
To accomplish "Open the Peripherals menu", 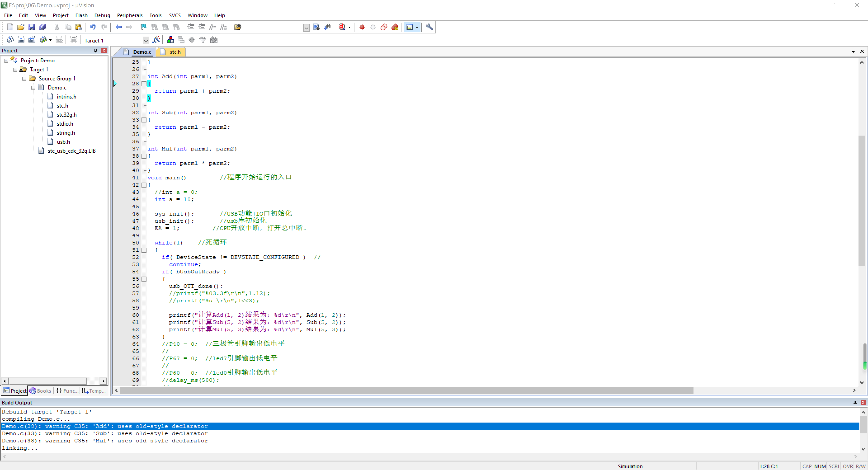I will point(130,15).
